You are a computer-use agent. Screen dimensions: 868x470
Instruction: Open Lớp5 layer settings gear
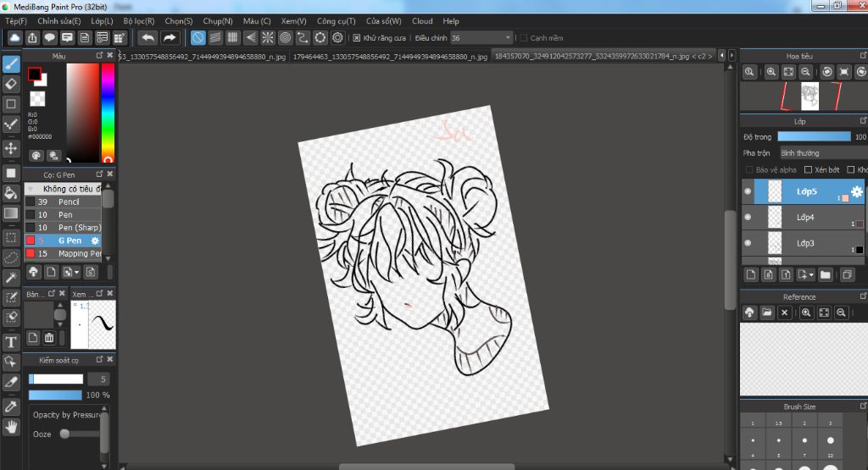(857, 191)
